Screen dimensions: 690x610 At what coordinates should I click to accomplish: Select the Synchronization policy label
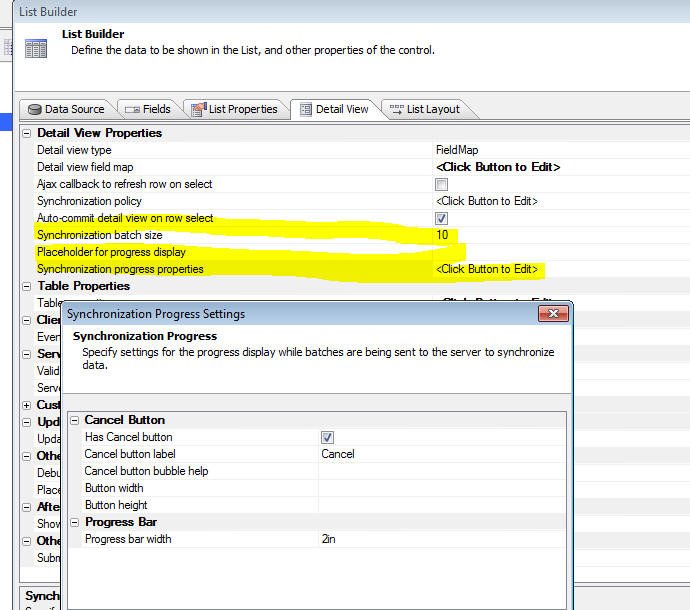click(x=89, y=201)
